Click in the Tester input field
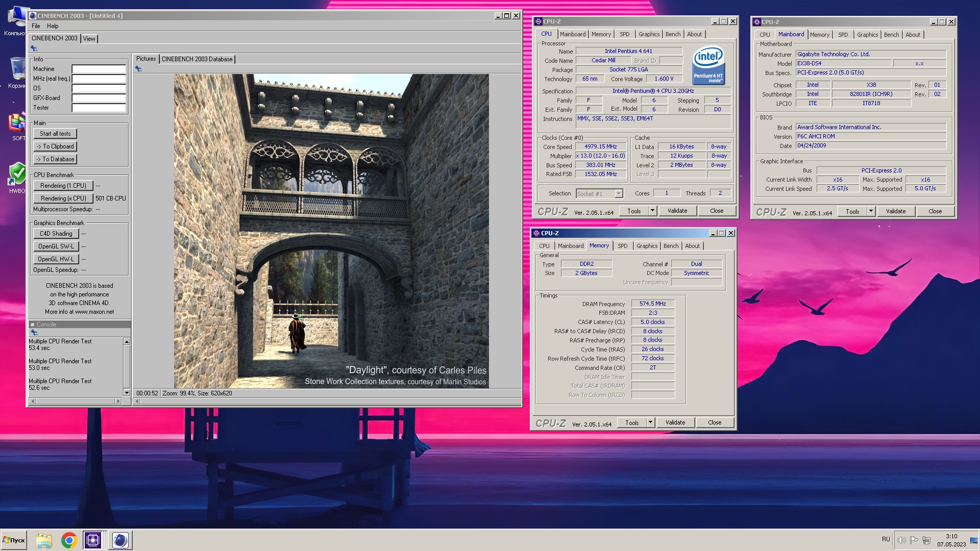 coord(99,108)
